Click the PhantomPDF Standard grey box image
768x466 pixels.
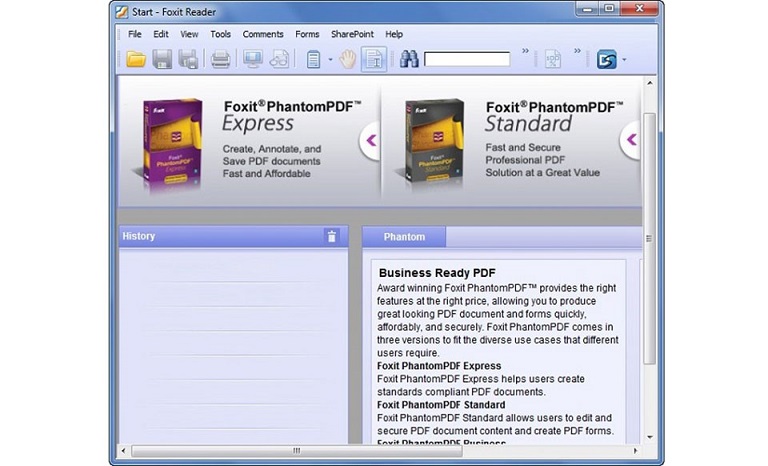[433, 143]
